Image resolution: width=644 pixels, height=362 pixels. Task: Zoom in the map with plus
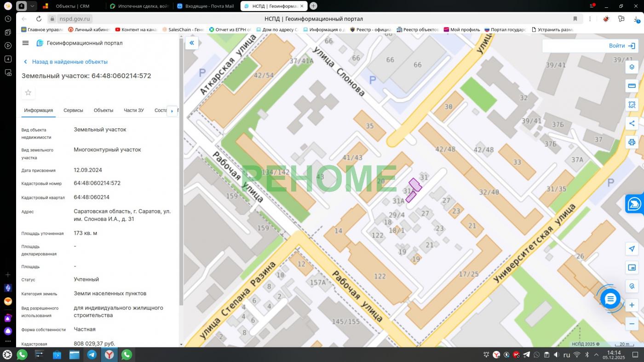pyautogui.click(x=632, y=305)
